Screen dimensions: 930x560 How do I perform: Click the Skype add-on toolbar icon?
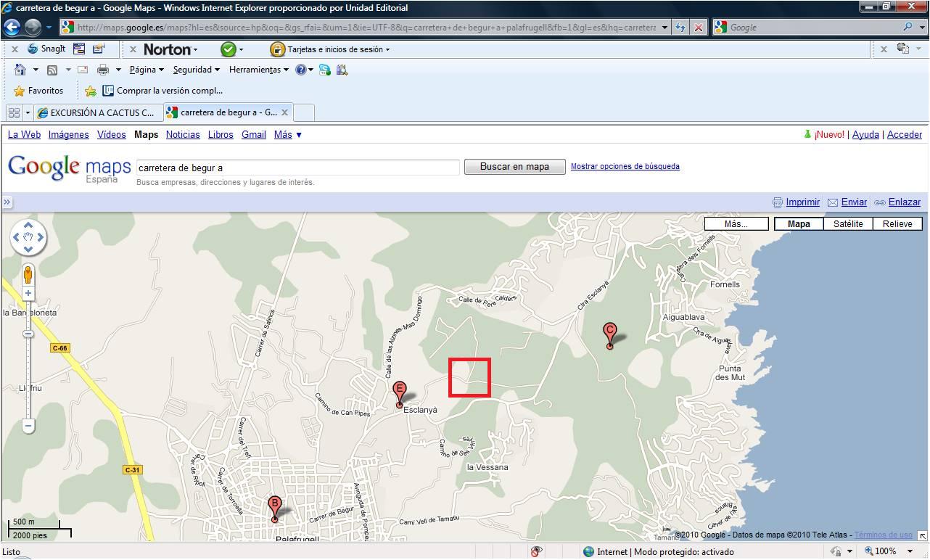(324, 70)
